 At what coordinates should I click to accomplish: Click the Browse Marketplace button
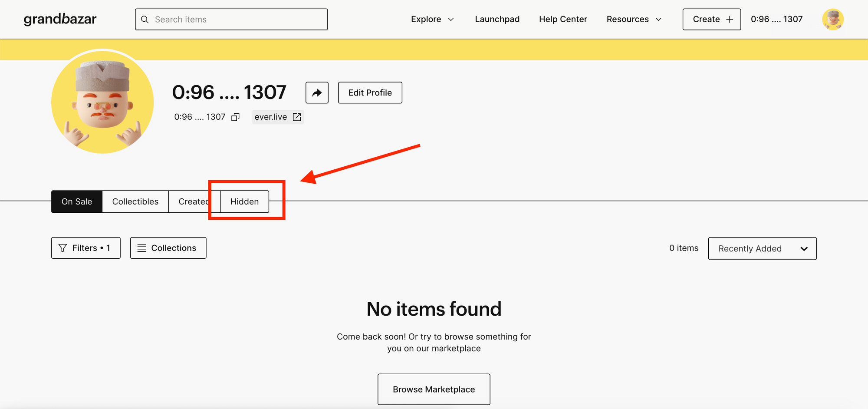434,389
